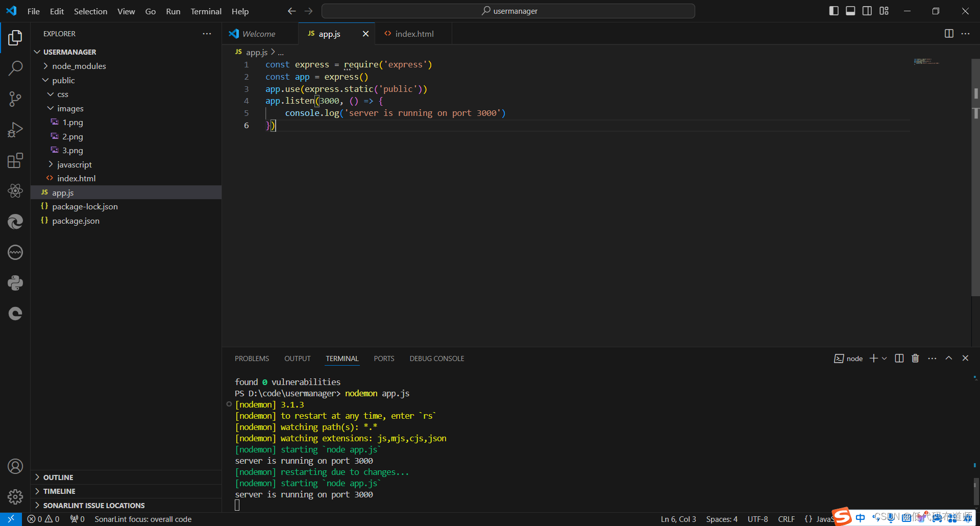
Task: Click the remote window indicator in status bar
Action: (11, 519)
